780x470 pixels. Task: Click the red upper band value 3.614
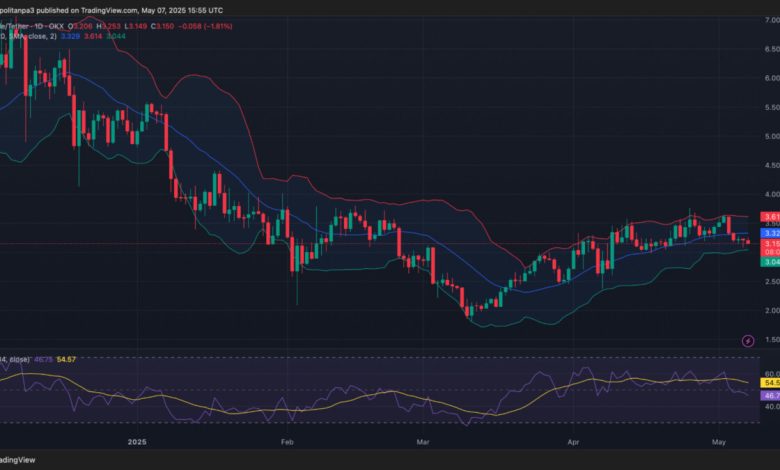[93, 36]
